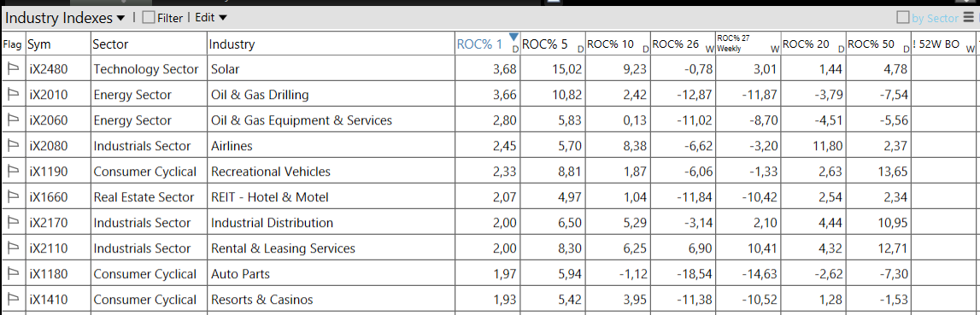This screenshot has height=315, width=980.
Task: Open the Edit dropdown menu
Action: (x=211, y=18)
